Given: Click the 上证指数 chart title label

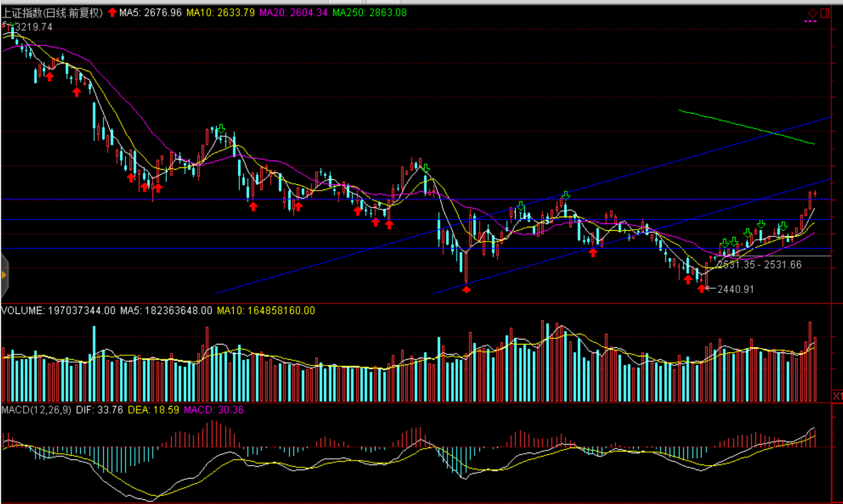Looking at the screenshot, I should pyautogui.click(x=52, y=12).
